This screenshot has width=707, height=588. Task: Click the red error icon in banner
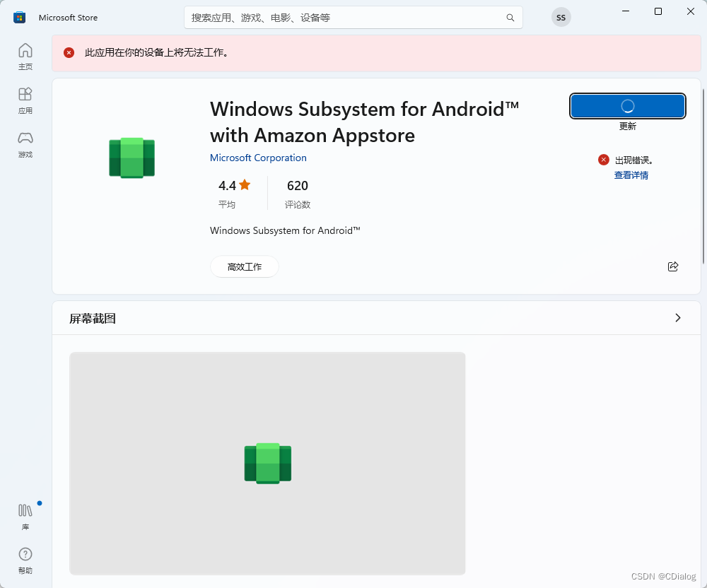click(x=69, y=53)
